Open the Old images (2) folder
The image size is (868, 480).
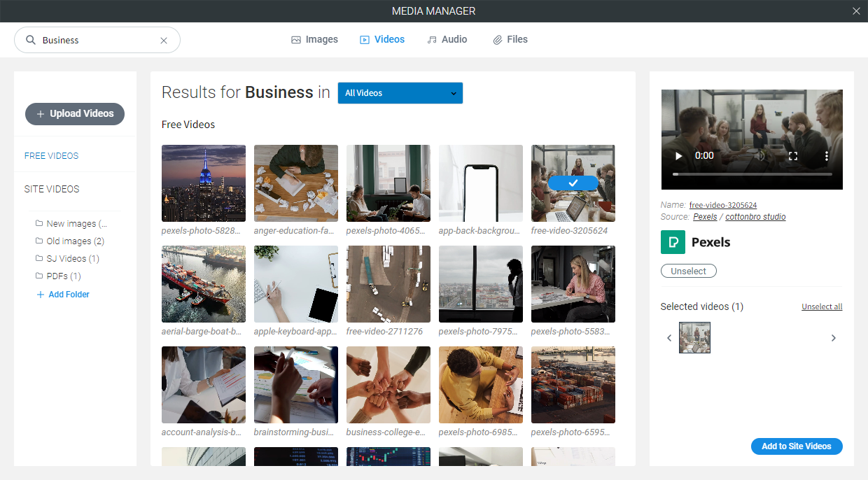pyautogui.click(x=70, y=241)
